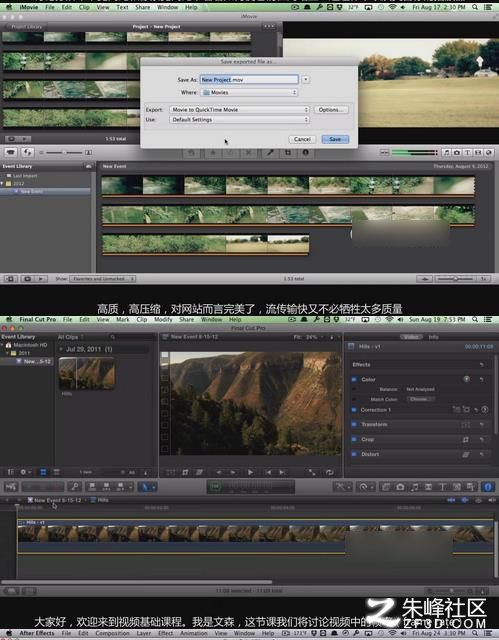Viewport: 499px width, 640px height.
Task: Adjust the iMovie event frames-per-thumbnail slider
Action: pyautogui.click(x=455, y=279)
